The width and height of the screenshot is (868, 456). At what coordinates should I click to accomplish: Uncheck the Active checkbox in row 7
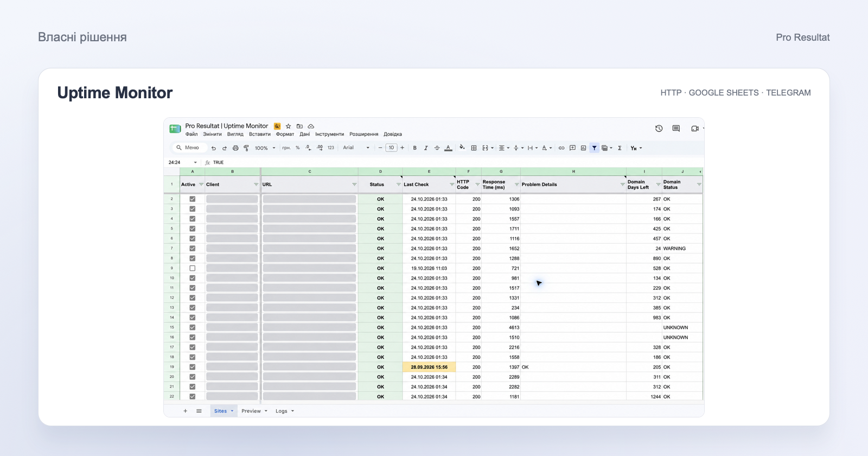click(192, 249)
